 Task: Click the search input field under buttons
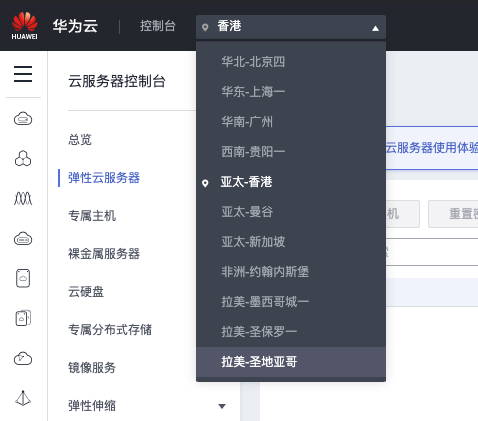click(x=432, y=252)
